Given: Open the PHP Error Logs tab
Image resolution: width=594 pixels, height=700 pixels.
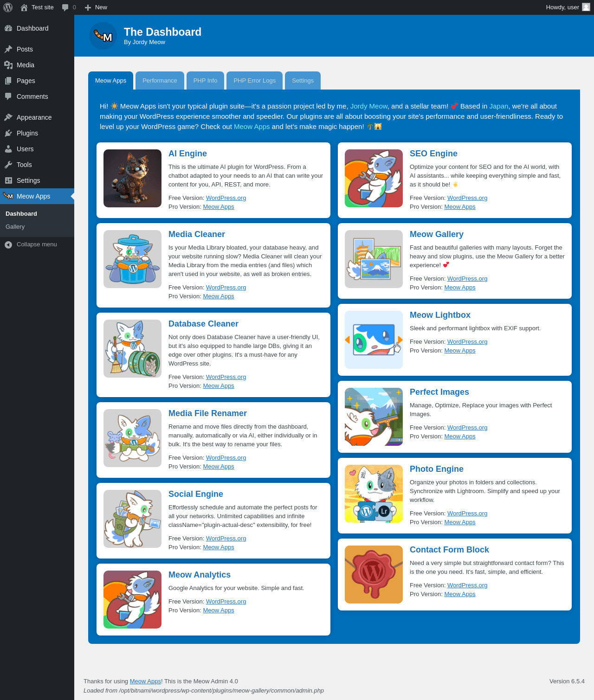Looking at the screenshot, I should 254,80.
